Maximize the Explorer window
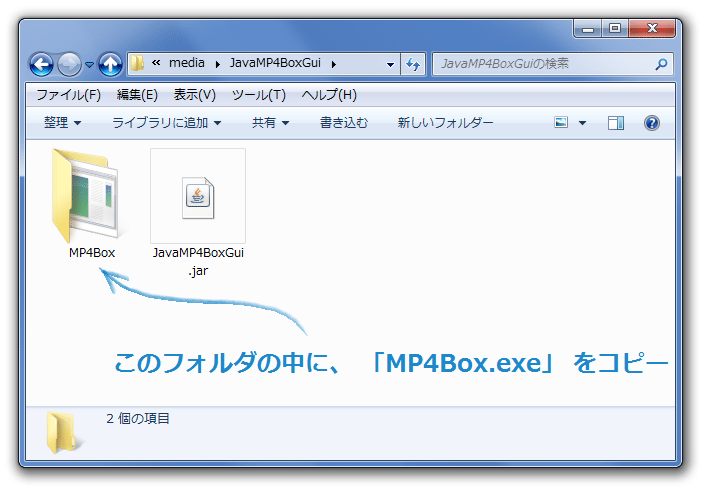Image resolution: width=703 pixels, height=490 pixels. tap(615, 29)
